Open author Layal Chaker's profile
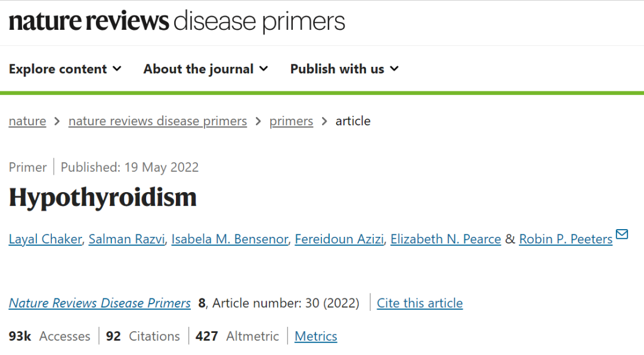Image resolution: width=644 pixels, height=355 pixels. point(45,239)
